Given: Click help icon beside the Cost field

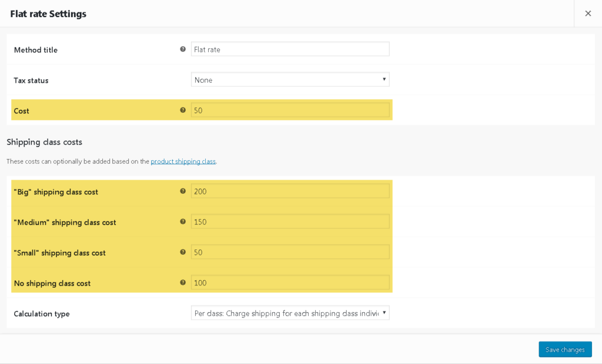Looking at the screenshot, I should 183,110.
